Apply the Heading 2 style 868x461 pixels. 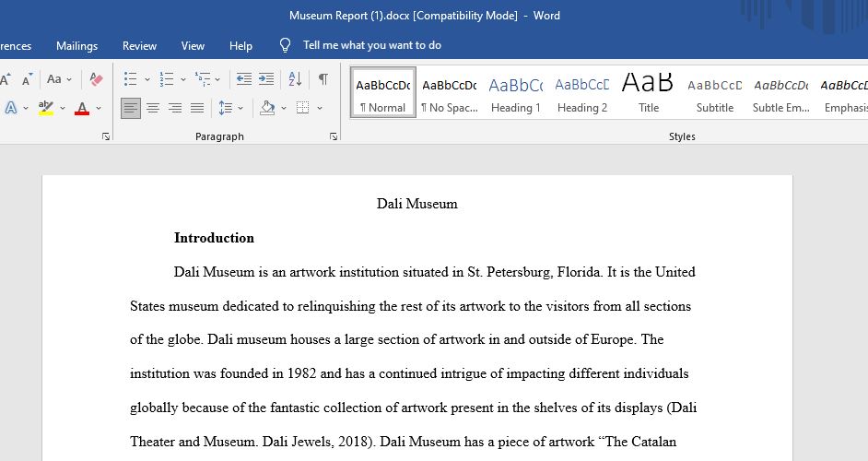pyautogui.click(x=582, y=92)
